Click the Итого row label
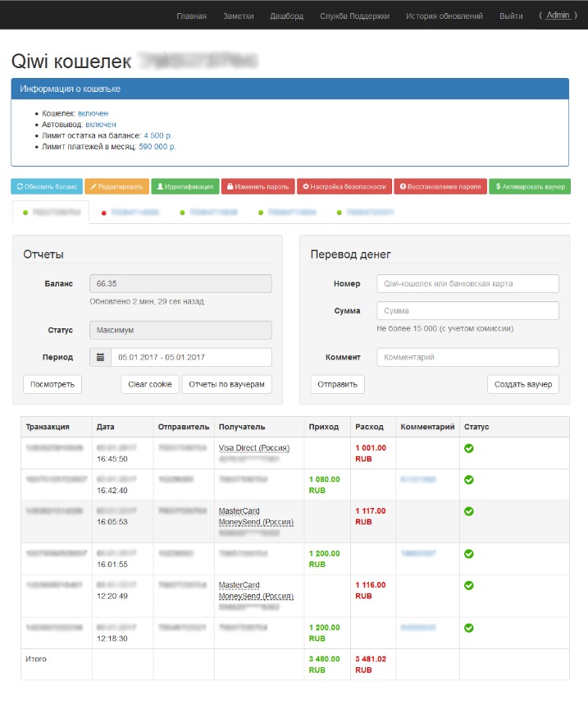This screenshot has width=588, height=723. click(x=36, y=659)
